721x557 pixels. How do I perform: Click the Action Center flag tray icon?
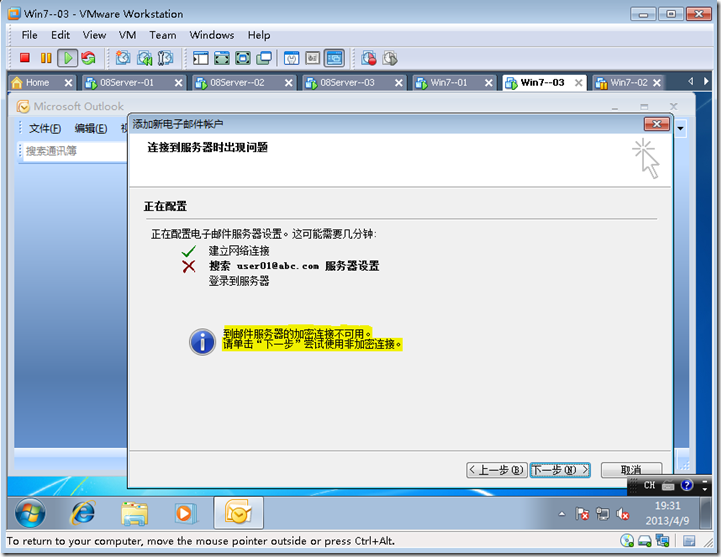point(582,514)
